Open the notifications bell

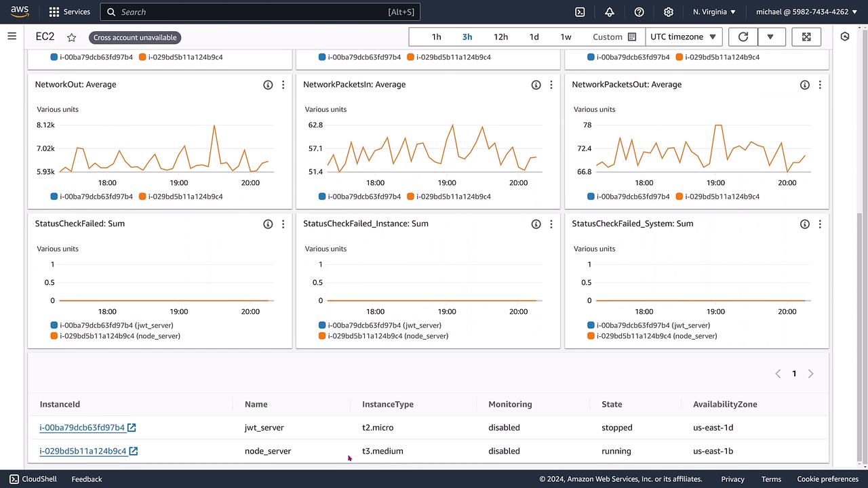tap(609, 12)
